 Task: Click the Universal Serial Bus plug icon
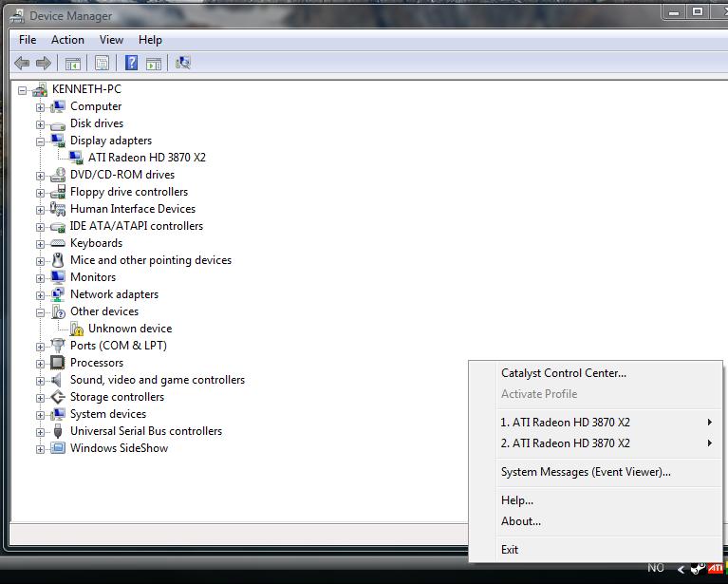click(x=58, y=431)
